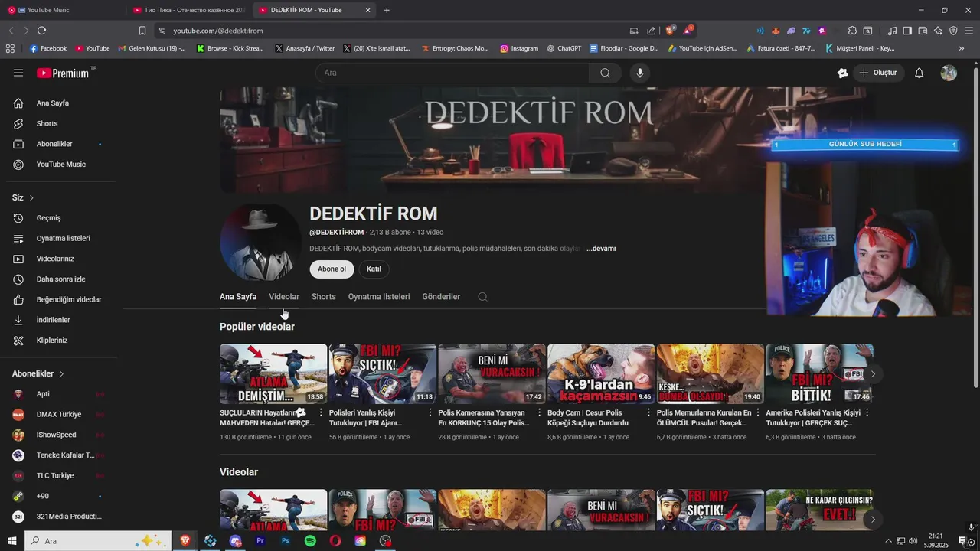980x551 pixels.
Task: Switch to the YouTube Music browser tab
Action: [61, 10]
